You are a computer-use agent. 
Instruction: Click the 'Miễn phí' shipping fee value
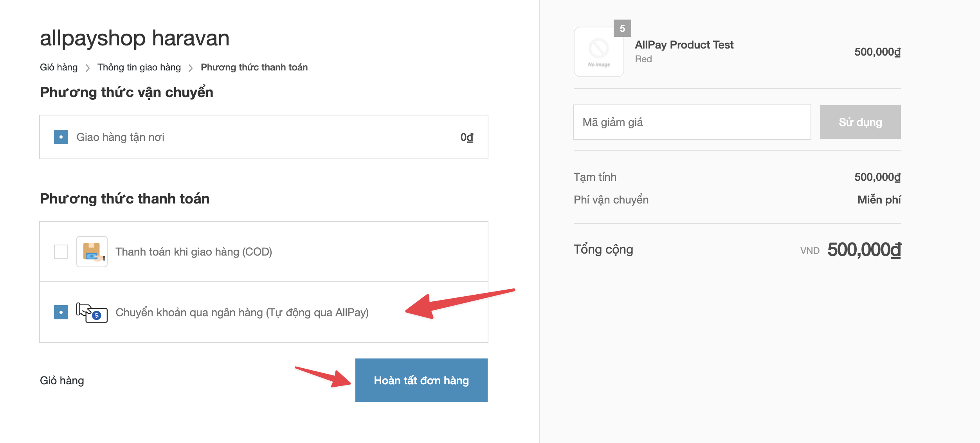pos(879,200)
